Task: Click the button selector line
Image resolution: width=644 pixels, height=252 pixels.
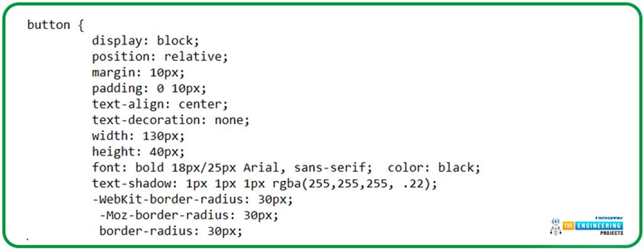Action: (55, 25)
